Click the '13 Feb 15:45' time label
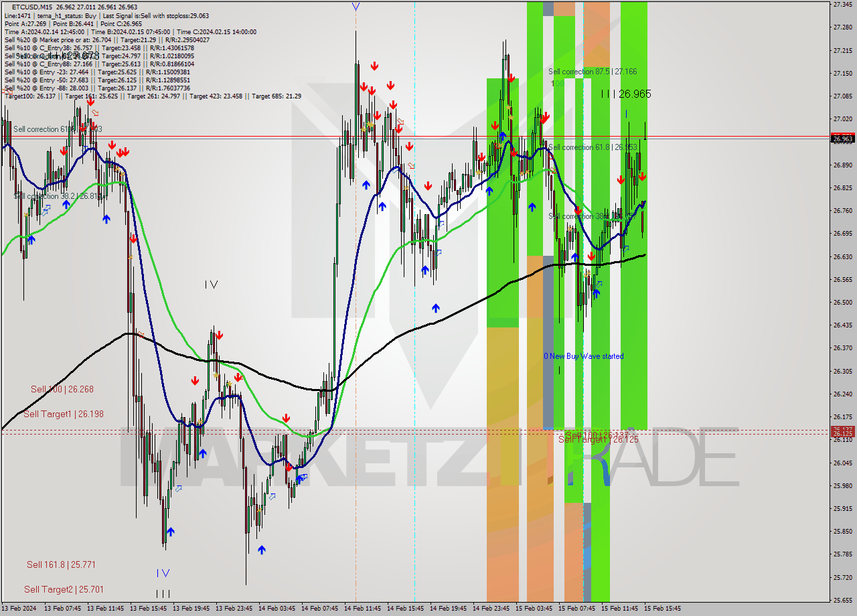Screen dimensions: 857x616 (148, 609)
